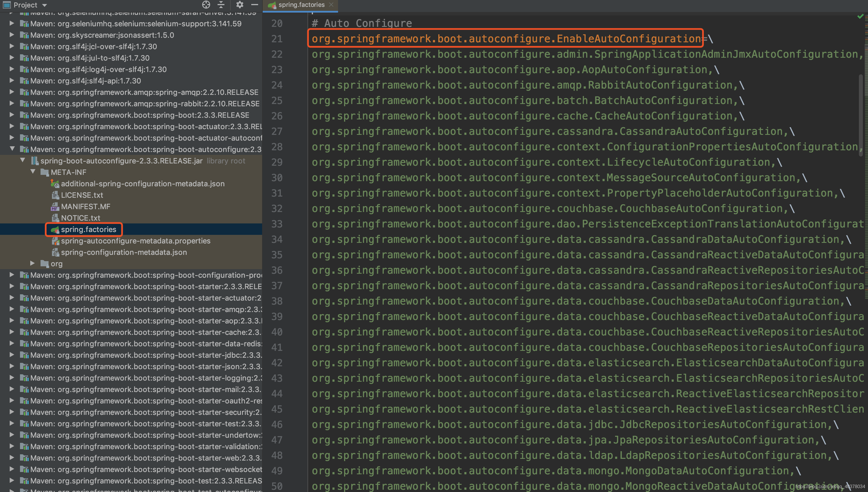Select Maven log4j-over-slf4j:1.7.30 row
868x492 pixels.
tap(131, 69)
